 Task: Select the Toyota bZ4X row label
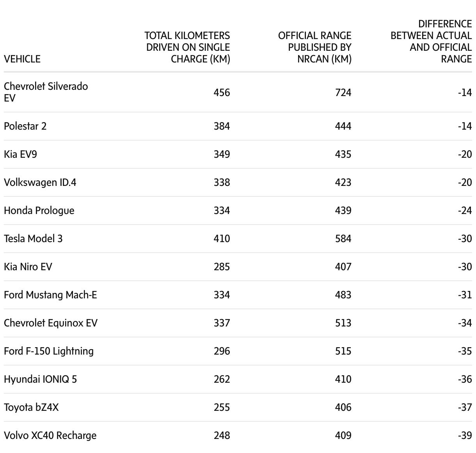coord(31,407)
